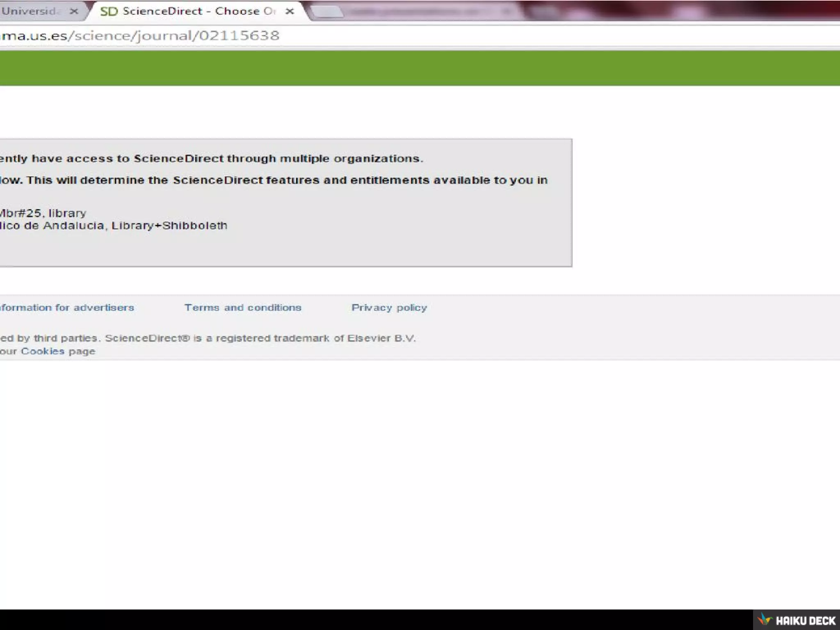The width and height of the screenshot is (840, 630).
Task: Click the HAIKU DECK watermark text
Action: pyautogui.click(x=806, y=621)
